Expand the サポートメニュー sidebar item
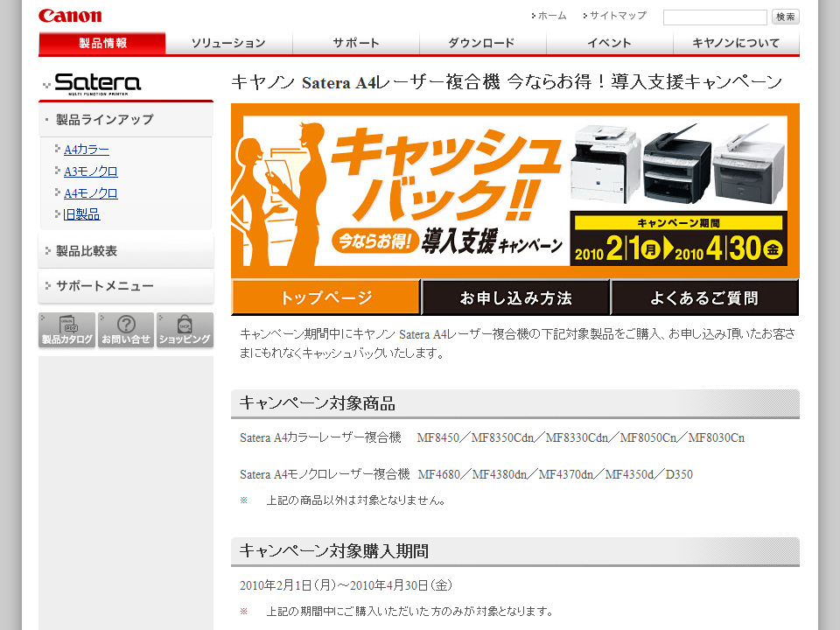840x630 pixels. tap(104, 286)
